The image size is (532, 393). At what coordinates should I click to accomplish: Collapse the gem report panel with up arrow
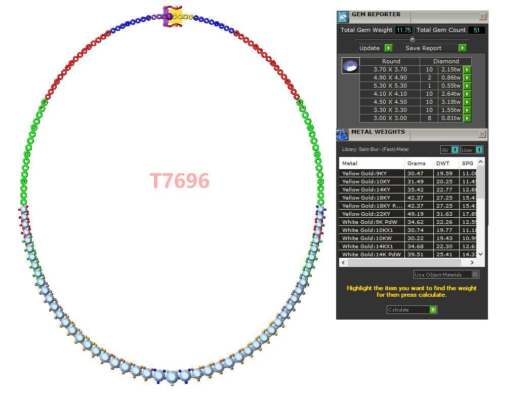412,39
